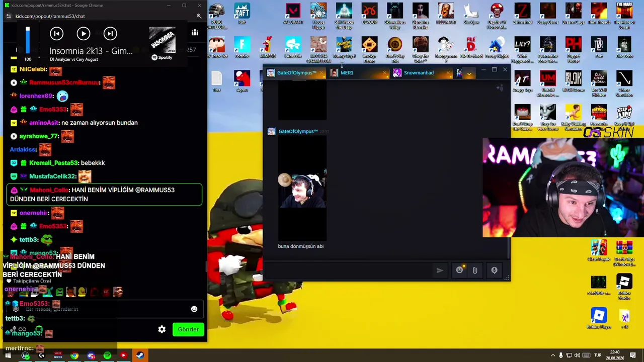Skip to next track in media overlay
The height and width of the screenshot is (362, 644).
click(x=110, y=34)
